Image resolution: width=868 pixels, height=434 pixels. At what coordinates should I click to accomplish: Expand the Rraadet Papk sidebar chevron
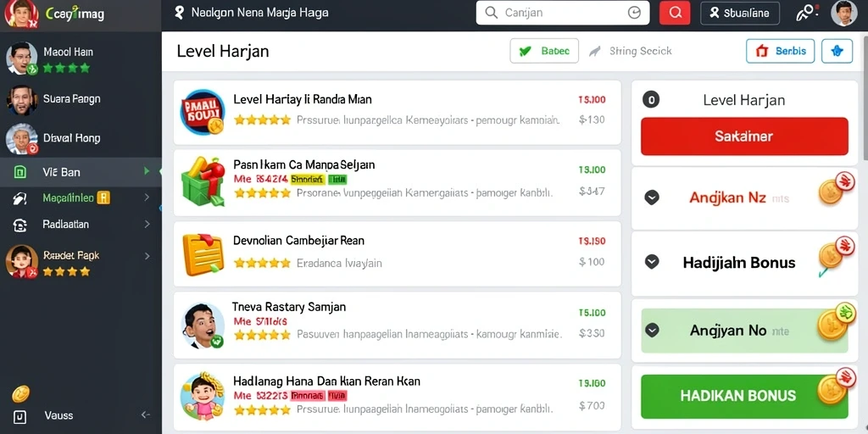pyautogui.click(x=147, y=256)
